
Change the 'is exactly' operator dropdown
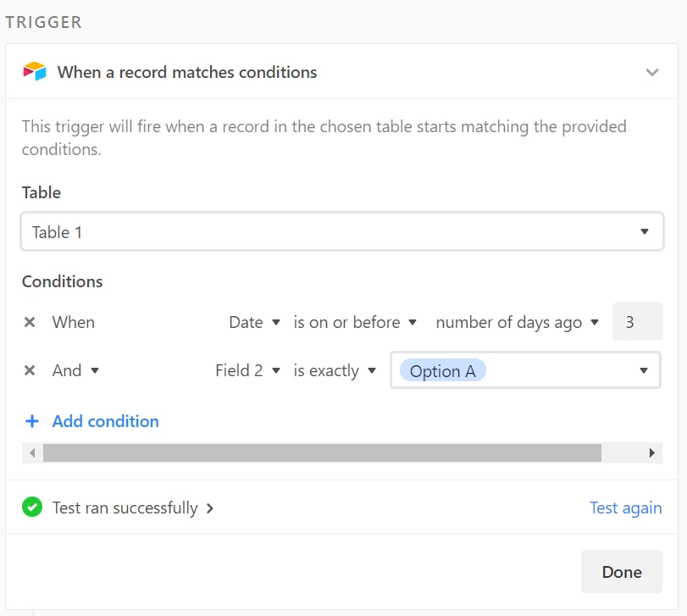point(335,370)
